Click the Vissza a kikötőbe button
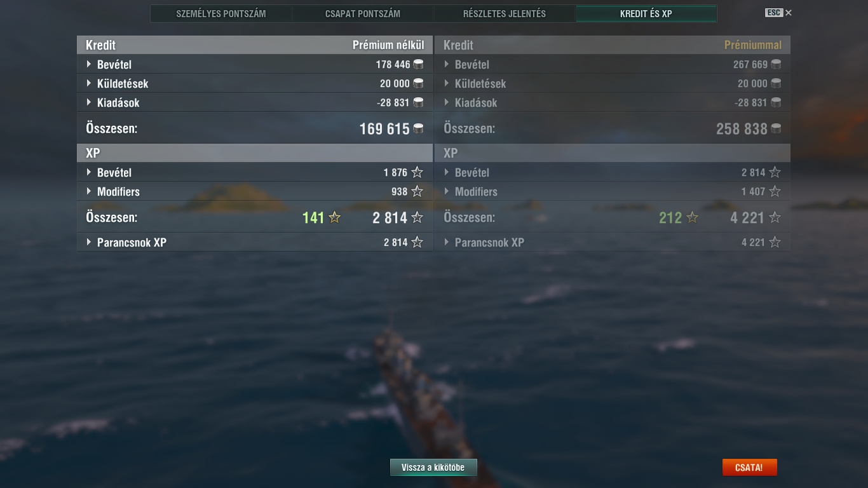The width and height of the screenshot is (868, 488). coord(433,467)
